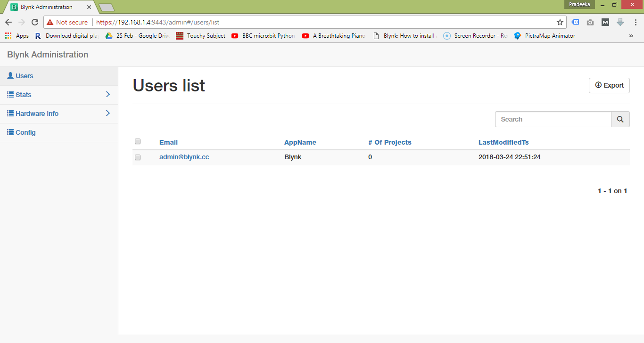The width and height of the screenshot is (644, 343).
Task: Click the M extension icon
Action: (605, 22)
